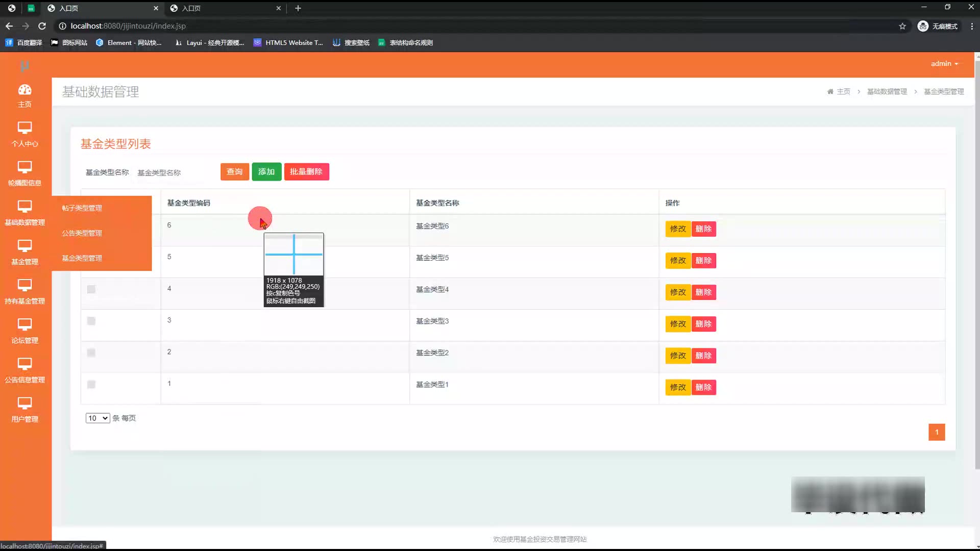
Task: Select the 持有基金管理 sidebar icon
Action: [x=24, y=285]
